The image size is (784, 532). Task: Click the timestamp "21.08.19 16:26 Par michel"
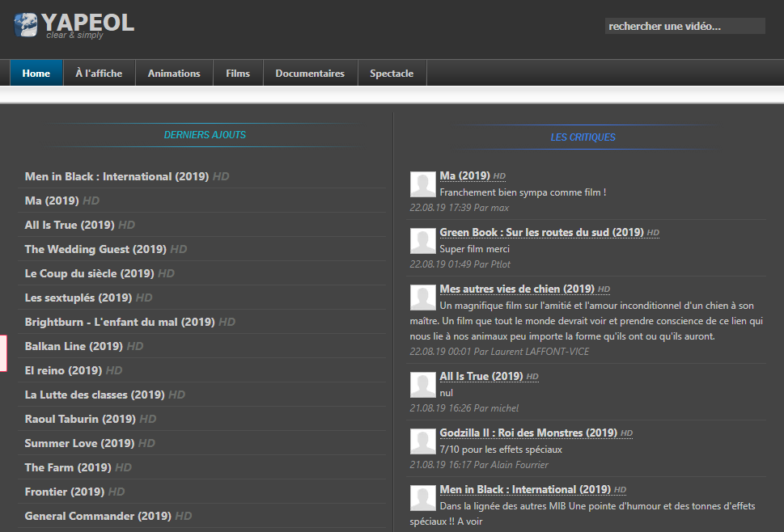click(464, 408)
